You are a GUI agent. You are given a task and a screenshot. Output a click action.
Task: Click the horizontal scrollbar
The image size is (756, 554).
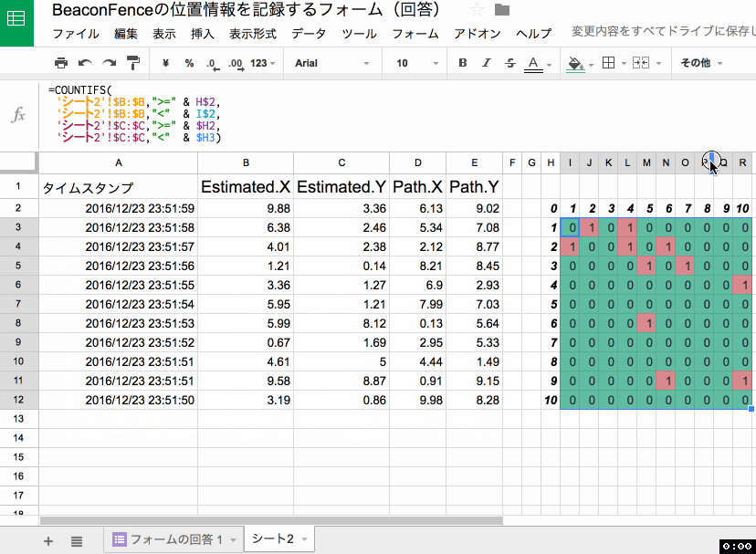[271, 521]
